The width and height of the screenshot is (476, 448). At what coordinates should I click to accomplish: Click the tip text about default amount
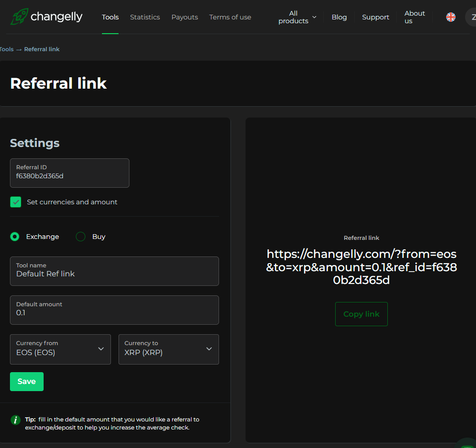pos(112,423)
